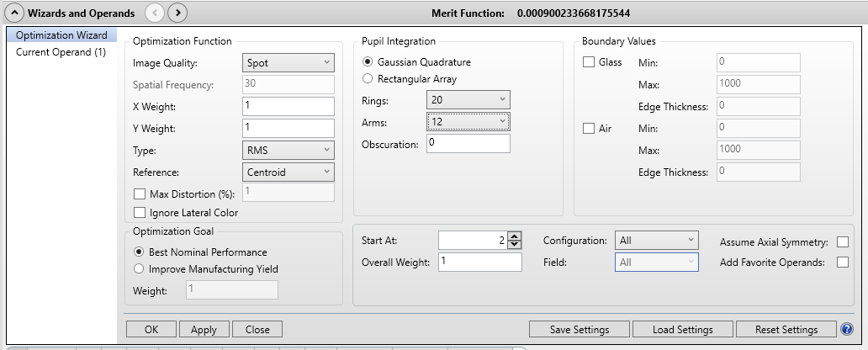Open the help question mark icon

tap(847, 329)
